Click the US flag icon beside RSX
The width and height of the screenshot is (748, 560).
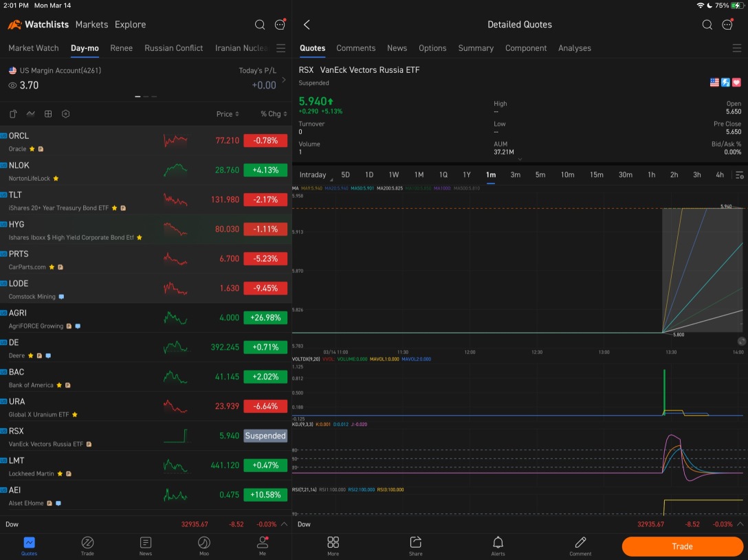click(714, 82)
